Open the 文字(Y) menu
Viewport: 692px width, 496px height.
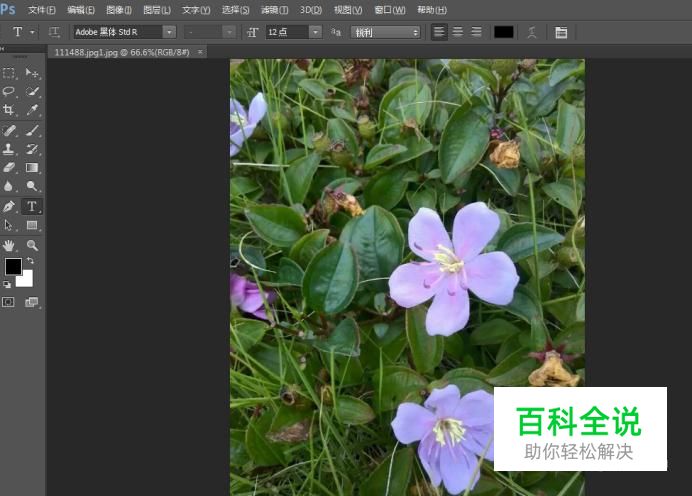(196, 10)
